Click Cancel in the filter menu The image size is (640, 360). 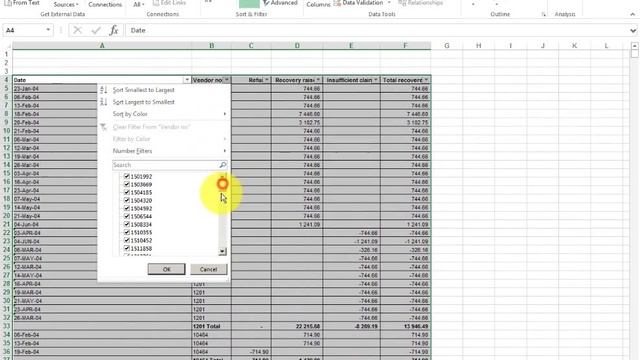208,269
